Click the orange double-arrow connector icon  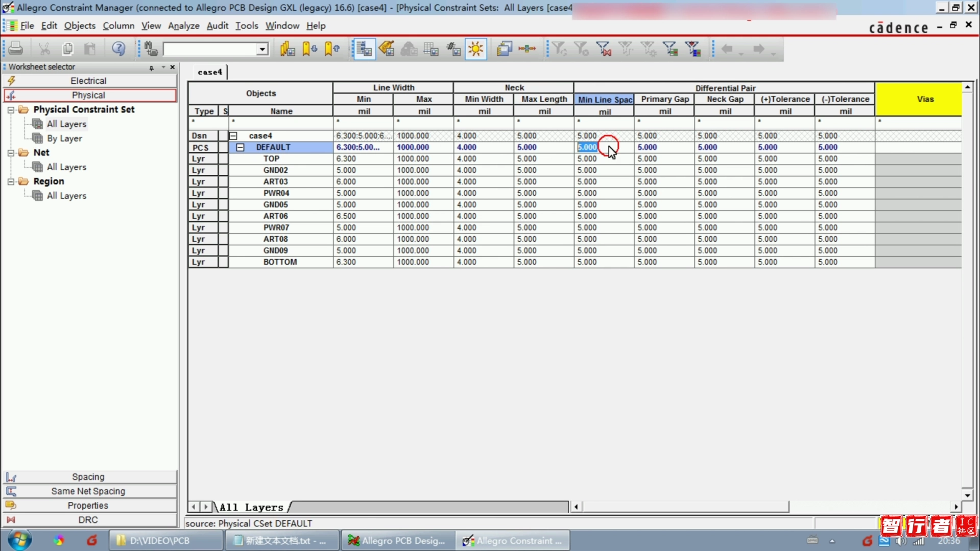point(527,49)
